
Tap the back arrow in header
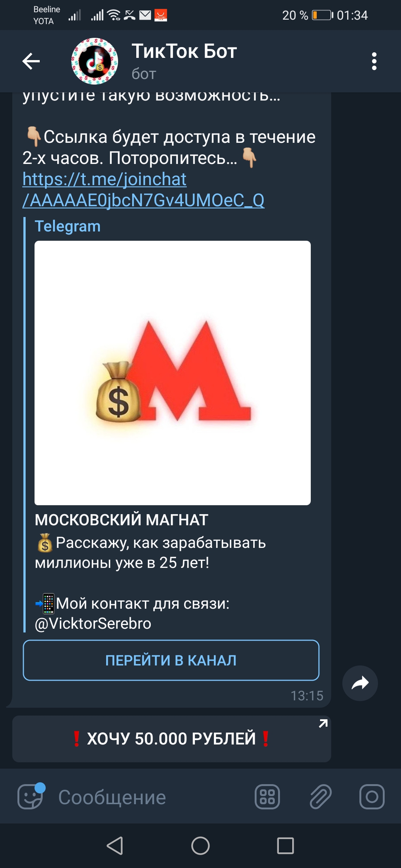pos(31,61)
